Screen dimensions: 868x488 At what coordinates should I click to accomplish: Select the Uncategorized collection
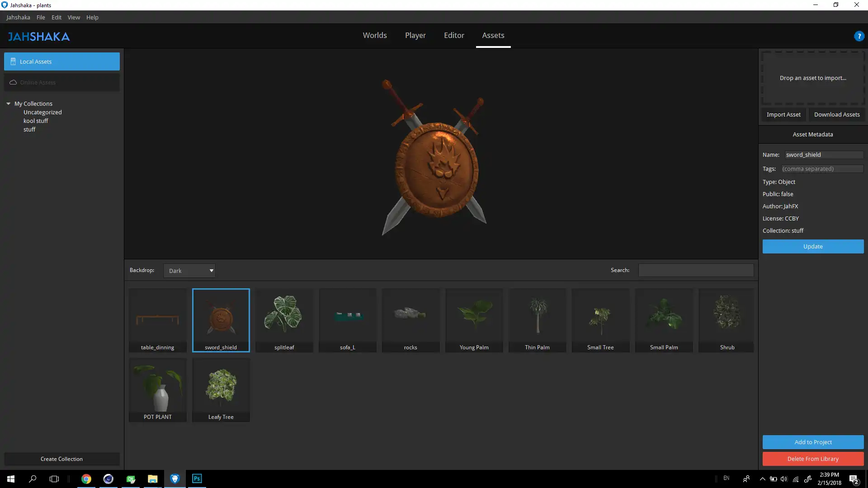42,112
